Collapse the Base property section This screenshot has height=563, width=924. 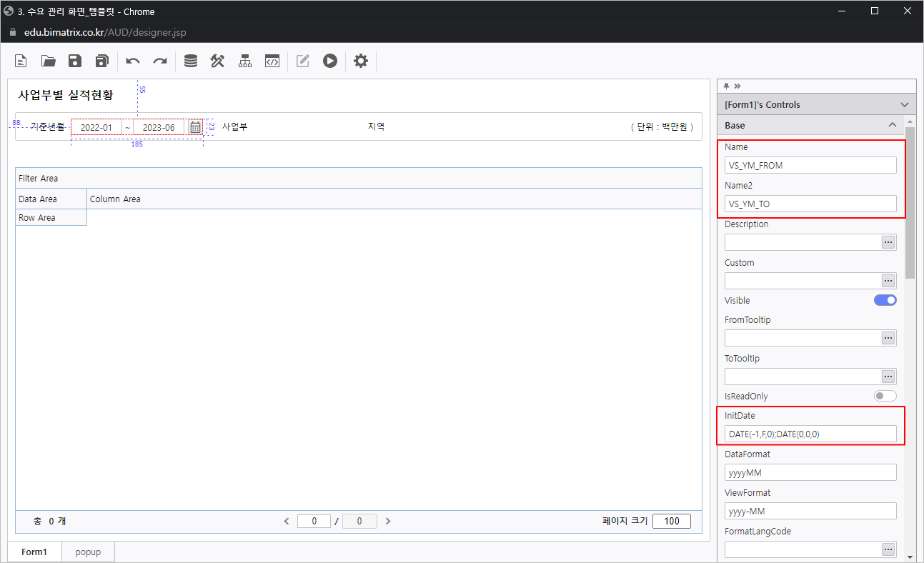point(892,125)
